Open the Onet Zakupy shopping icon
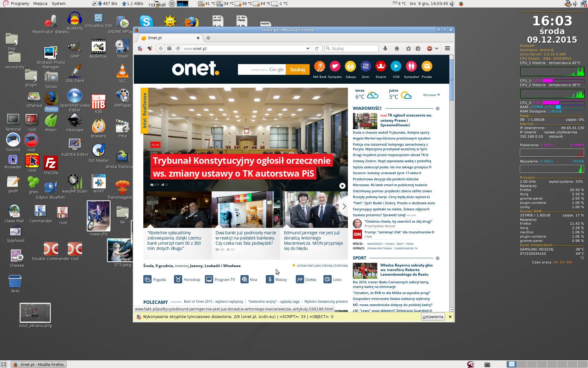 point(350,66)
